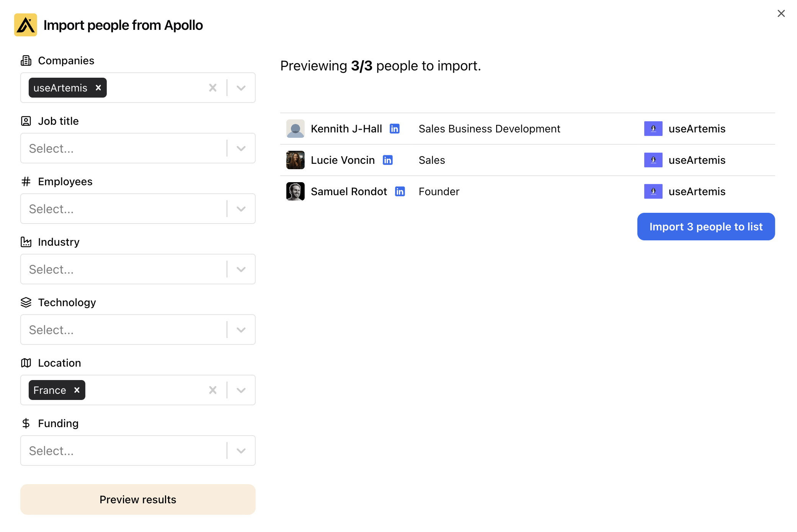This screenshot has height=532, width=797.
Task: Click the Industry select field
Action: pyautogui.click(x=138, y=269)
